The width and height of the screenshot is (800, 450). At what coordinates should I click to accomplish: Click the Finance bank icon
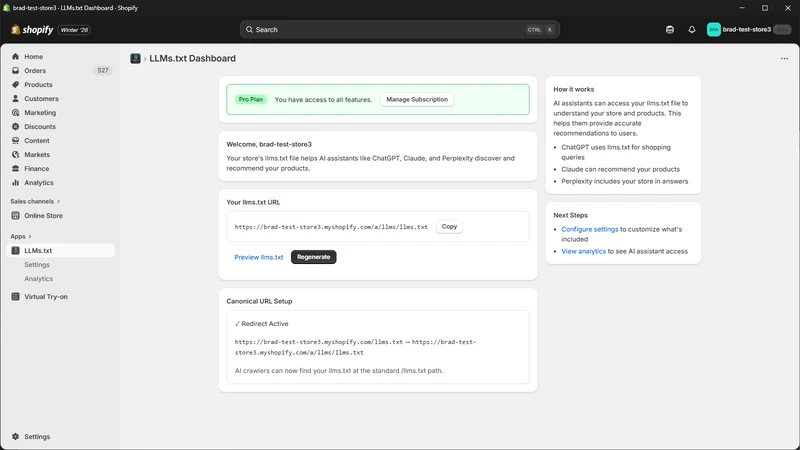tap(15, 168)
